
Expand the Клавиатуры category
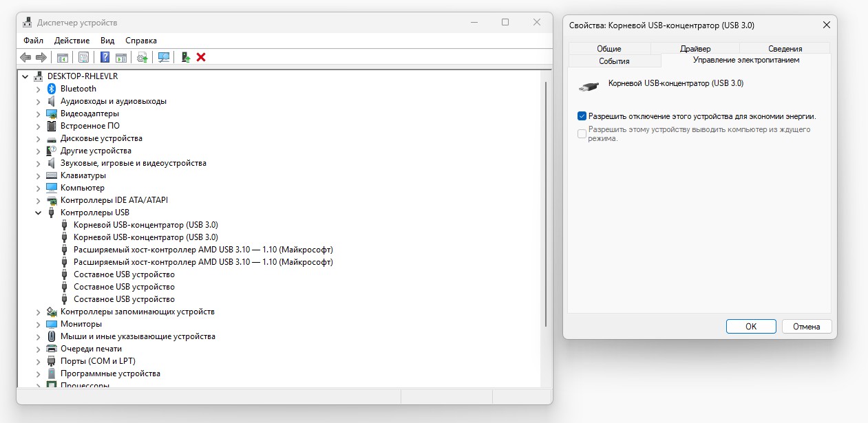[39, 175]
